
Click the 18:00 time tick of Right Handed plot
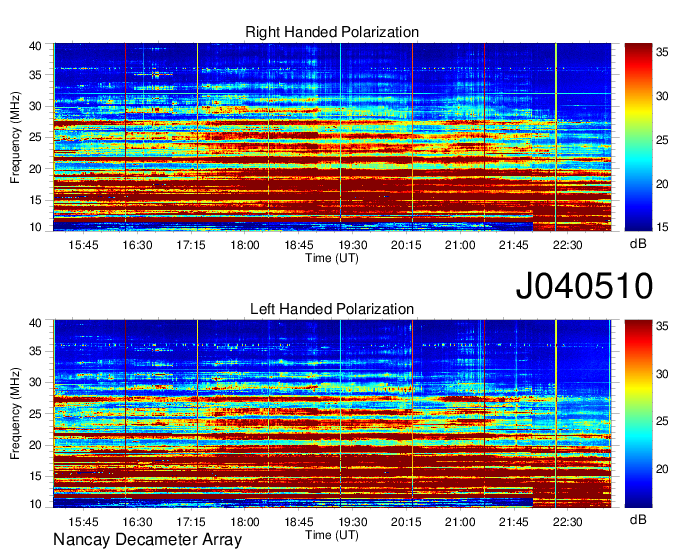coord(245,245)
